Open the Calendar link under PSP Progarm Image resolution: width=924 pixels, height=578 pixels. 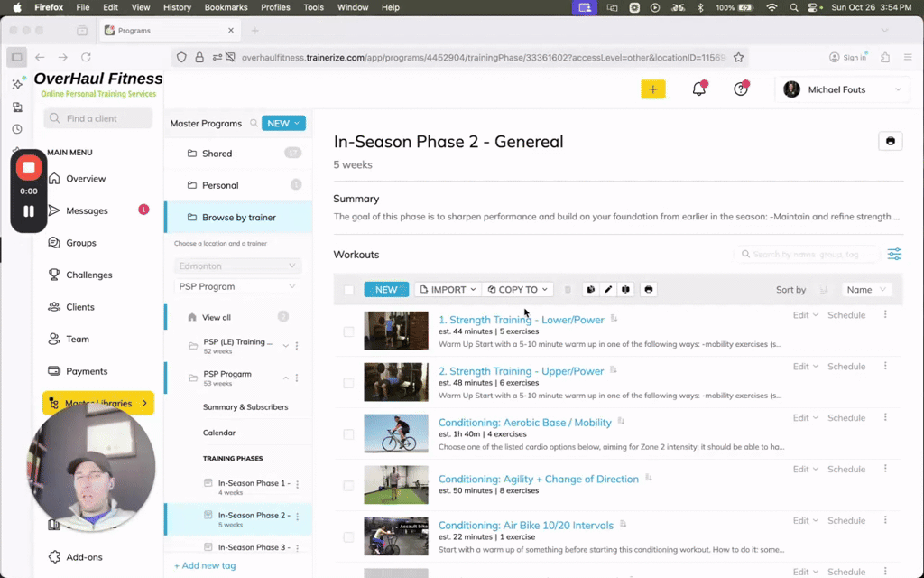point(218,433)
